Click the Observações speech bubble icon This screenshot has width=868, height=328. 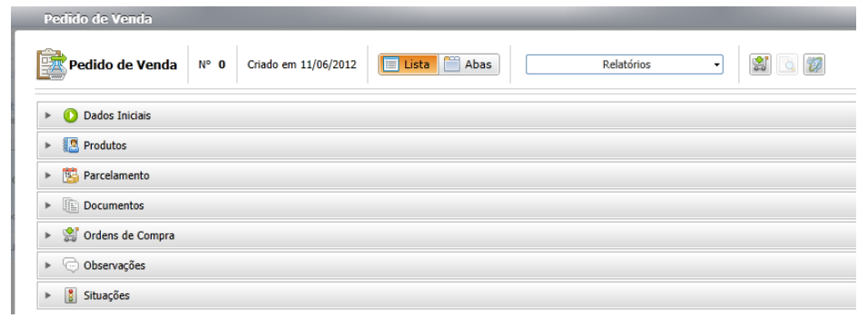click(x=72, y=265)
